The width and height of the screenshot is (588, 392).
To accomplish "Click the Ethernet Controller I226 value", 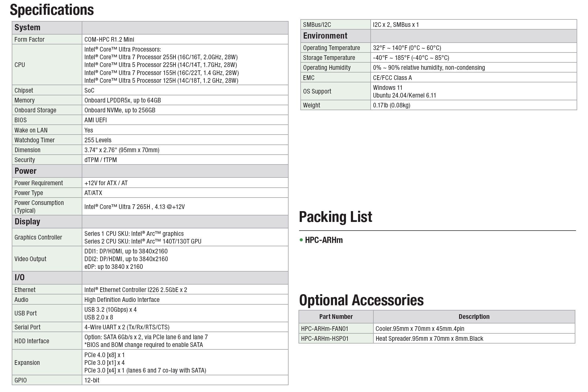I will pyautogui.click(x=136, y=290).
